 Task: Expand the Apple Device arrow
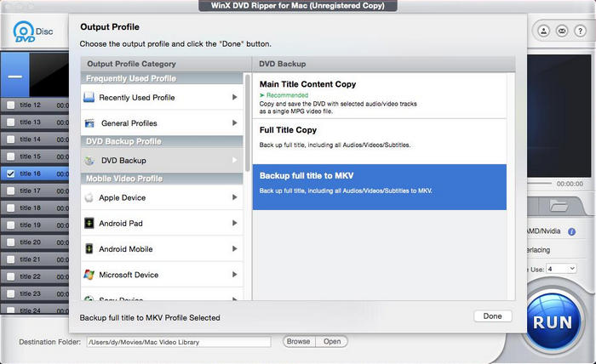click(x=234, y=197)
